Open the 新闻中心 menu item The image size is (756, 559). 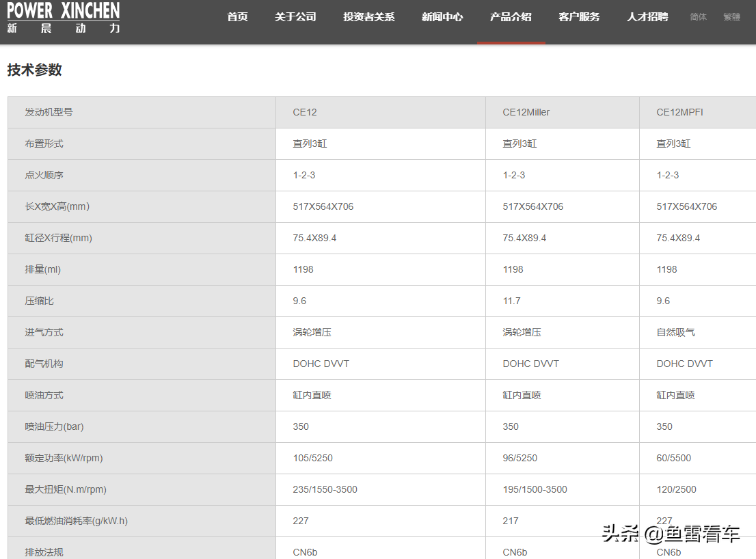(x=442, y=17)
